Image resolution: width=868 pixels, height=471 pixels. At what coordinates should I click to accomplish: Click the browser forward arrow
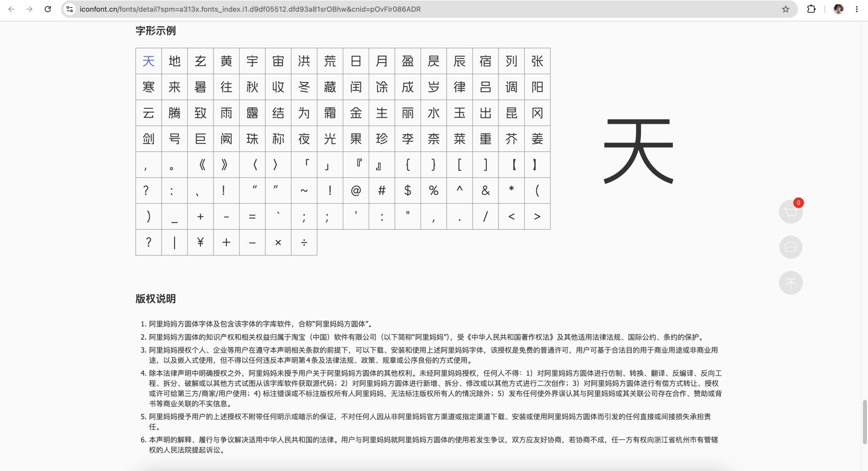click(x=29, y=9)
